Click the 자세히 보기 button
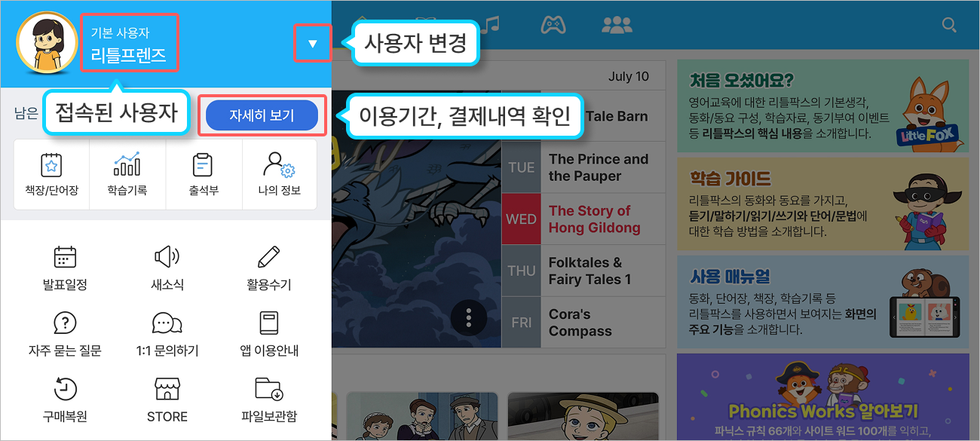980x441 pixels. (262, 115)
